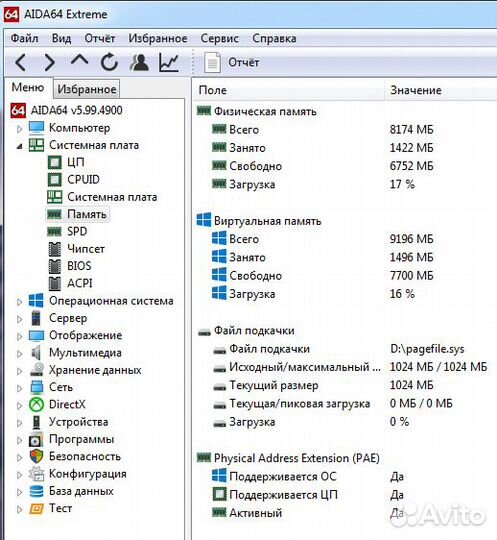Open the Вид menu
Viewport: 497px width, 540px height.
(x=61, y=38)
